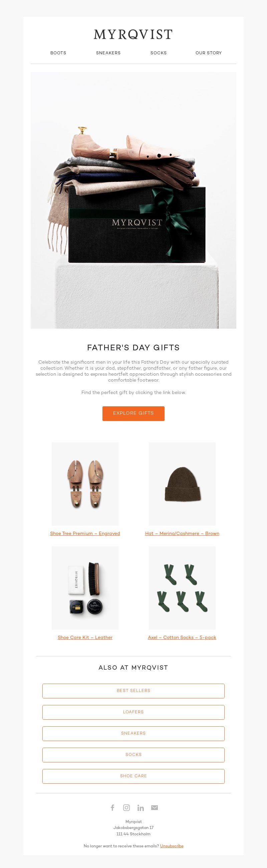Click the Explore Gifts button
Image resolution: width=267 pixels, height=868 pixels.
pyautogui.click(x=133, y=413)
